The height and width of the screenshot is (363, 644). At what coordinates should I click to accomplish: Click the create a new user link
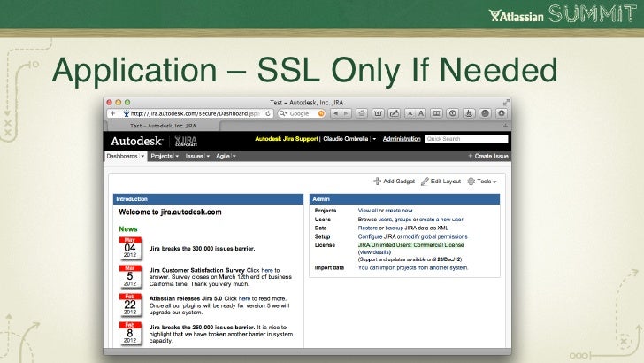click(x=441, y=219)
